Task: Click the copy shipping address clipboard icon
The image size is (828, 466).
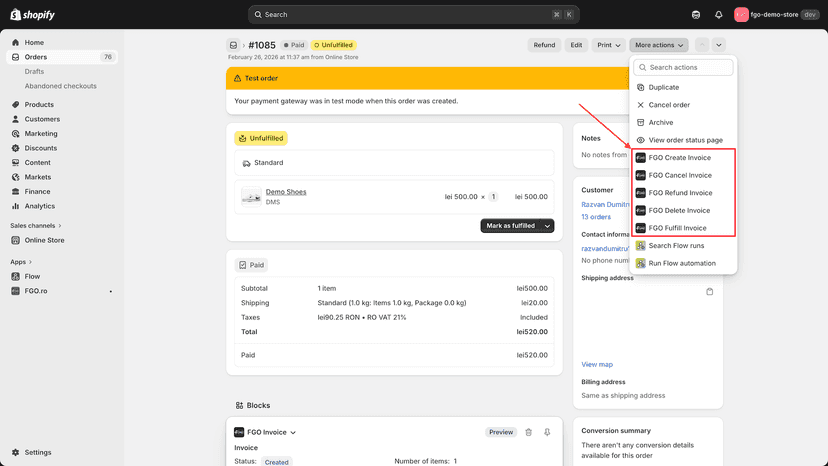Action: [x=710, y=292]
